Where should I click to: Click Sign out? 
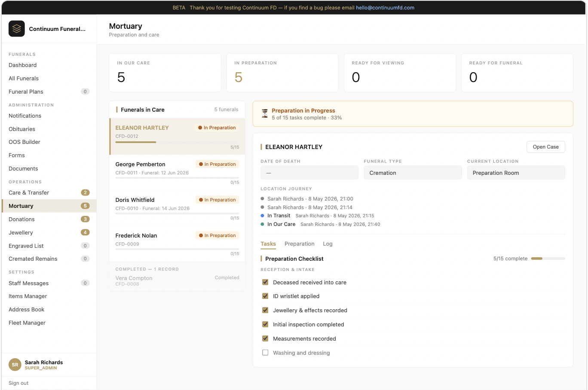[18, 383]
